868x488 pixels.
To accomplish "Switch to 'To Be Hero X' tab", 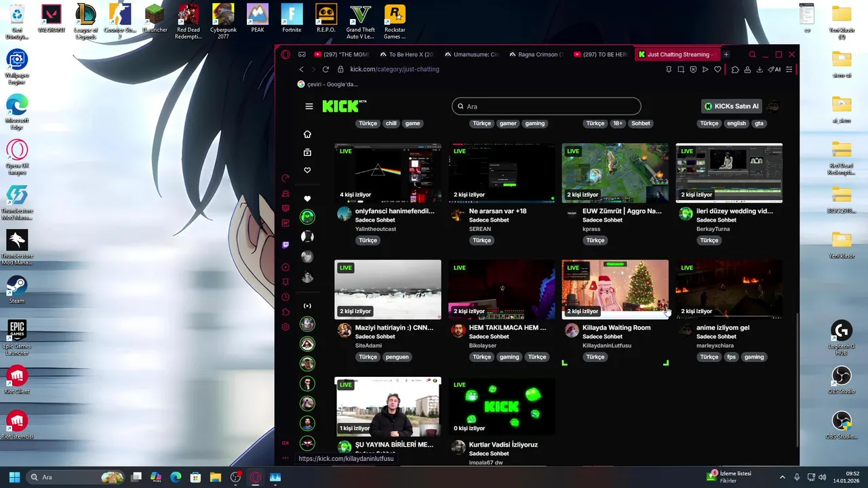I will (x=407, y=54).
